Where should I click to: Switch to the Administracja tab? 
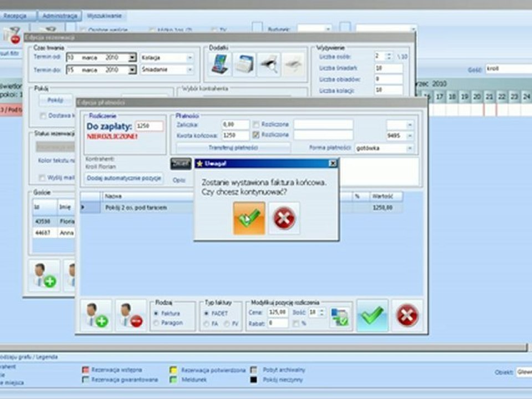60,16
